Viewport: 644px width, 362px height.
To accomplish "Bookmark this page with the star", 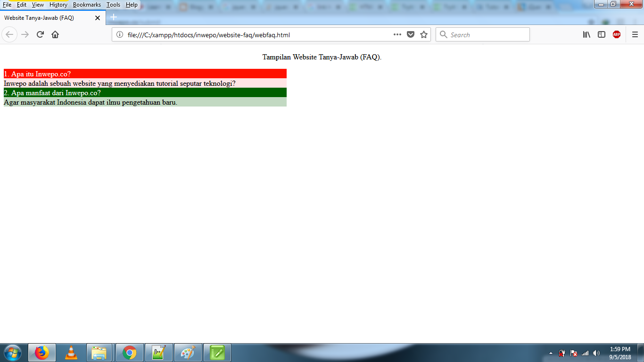I will tap(424, 34).
